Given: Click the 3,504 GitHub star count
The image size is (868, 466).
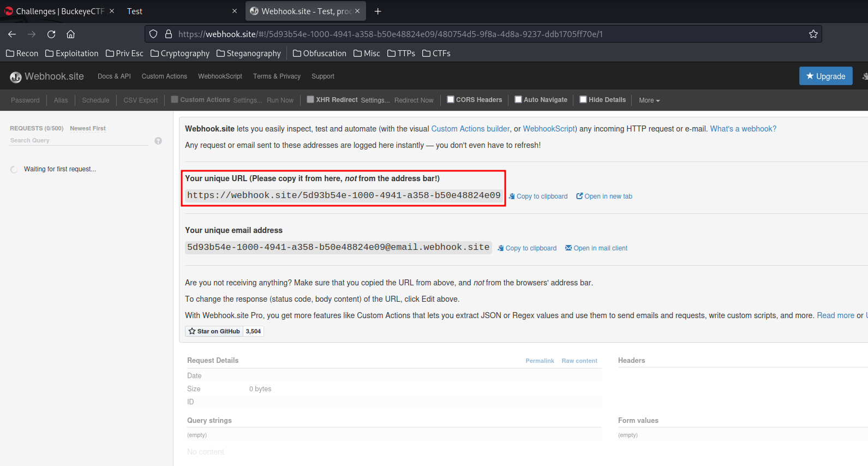Looking at the screenshot, I should pyautogui.click(x=253, y=331).
